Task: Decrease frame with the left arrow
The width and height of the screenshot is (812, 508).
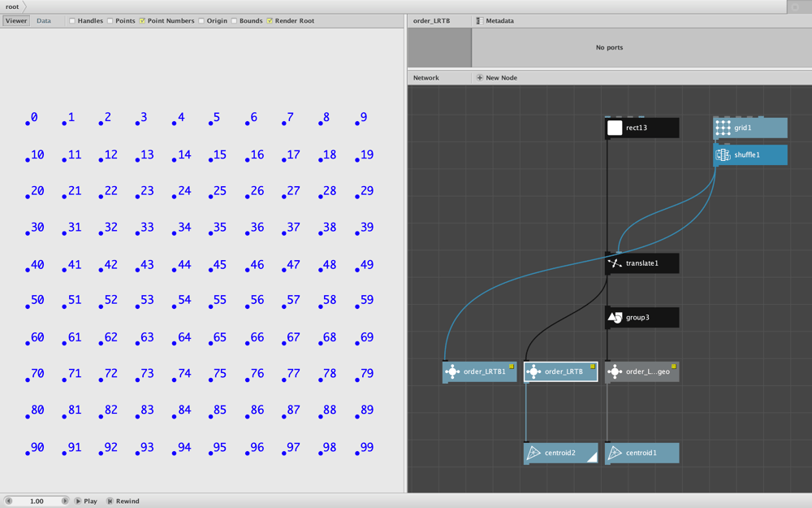Action: tap(8, 501)
